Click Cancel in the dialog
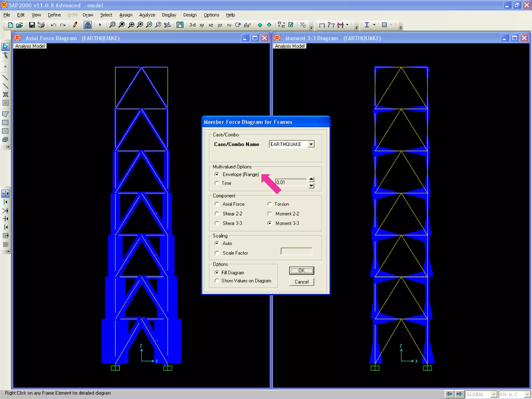 301,282
